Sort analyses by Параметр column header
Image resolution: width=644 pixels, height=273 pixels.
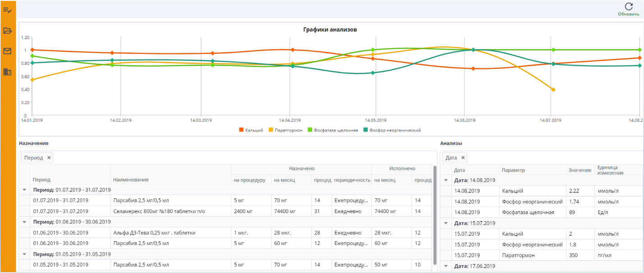[512, 170]
